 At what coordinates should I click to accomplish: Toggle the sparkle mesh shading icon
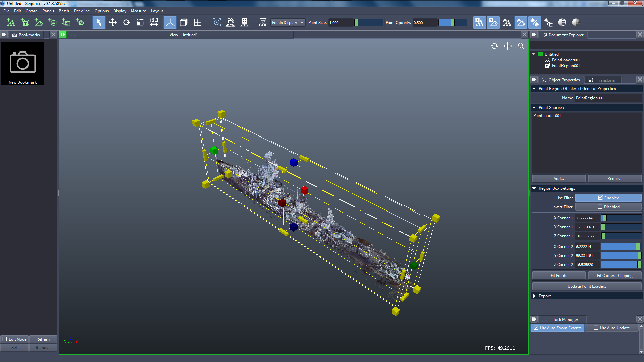coord(521,22)
